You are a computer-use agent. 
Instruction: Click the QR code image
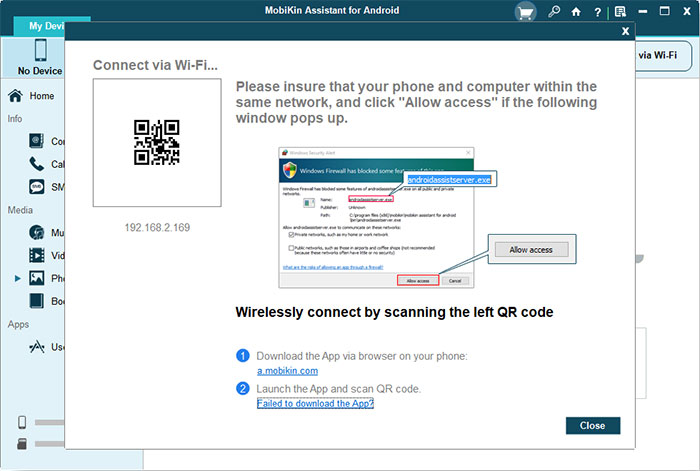point(157,142)
